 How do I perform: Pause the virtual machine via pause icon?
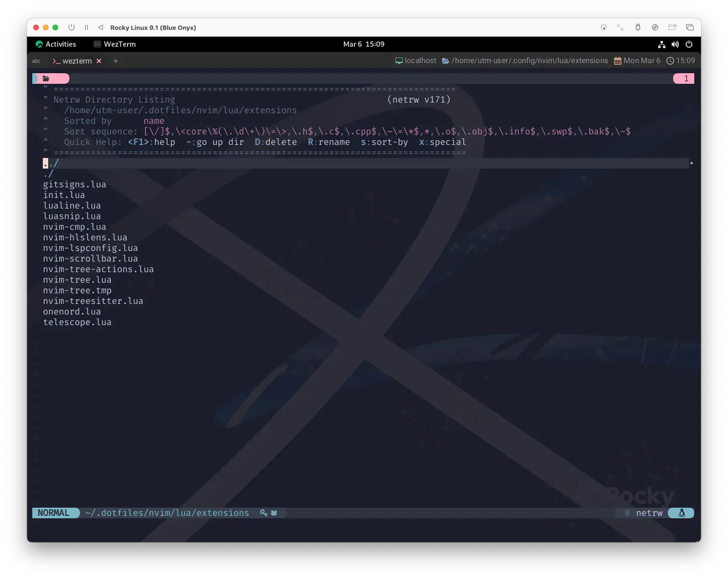pos(86,27)
